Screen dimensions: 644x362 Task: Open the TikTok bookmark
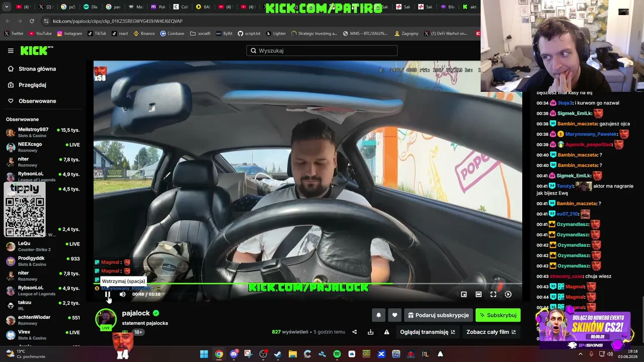[97, 34]
